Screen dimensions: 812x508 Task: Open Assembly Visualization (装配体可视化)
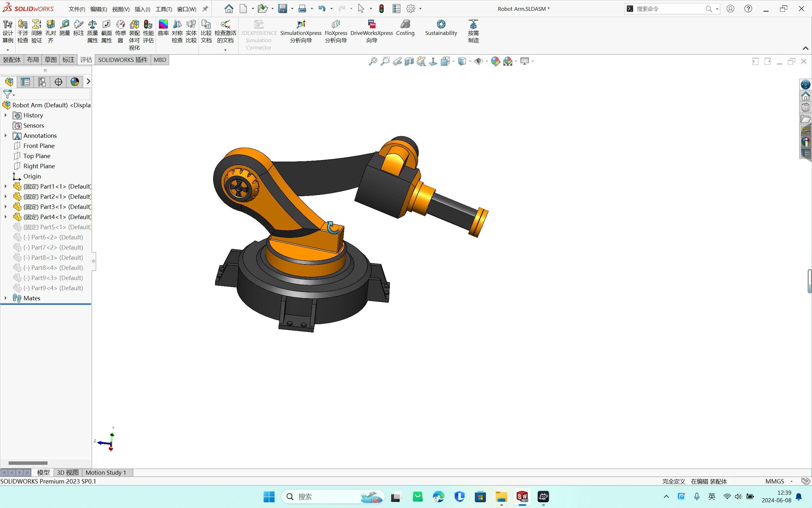point(134,35)
